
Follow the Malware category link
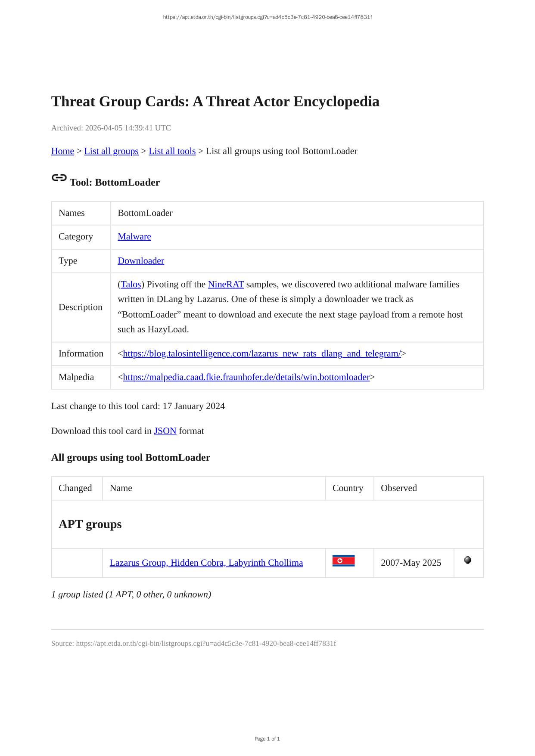point(134,236)
